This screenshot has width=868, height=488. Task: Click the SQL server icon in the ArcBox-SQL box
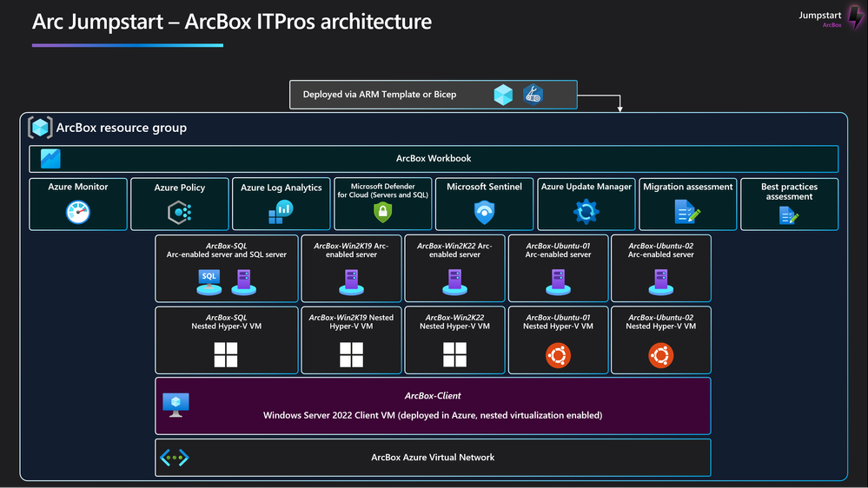209,281
